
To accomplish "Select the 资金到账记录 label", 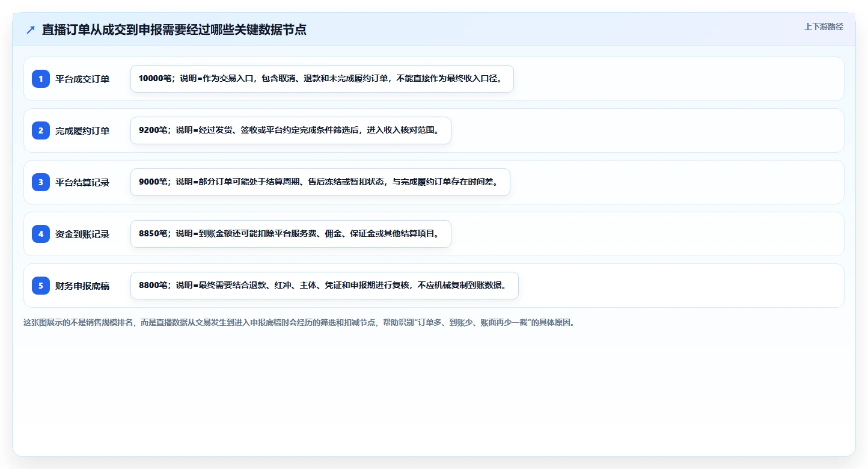I will 82,234.
